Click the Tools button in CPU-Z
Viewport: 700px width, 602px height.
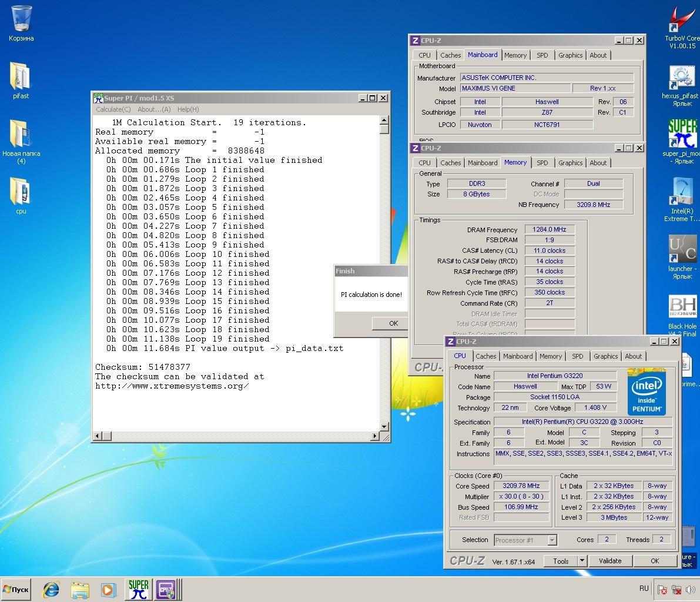pyautogui.click(x=561, y=561)
